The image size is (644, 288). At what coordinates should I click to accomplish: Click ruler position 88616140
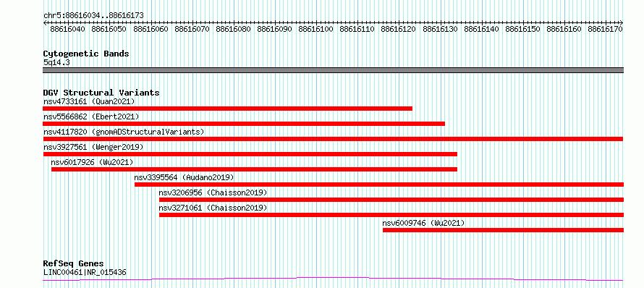coord(481,29)
